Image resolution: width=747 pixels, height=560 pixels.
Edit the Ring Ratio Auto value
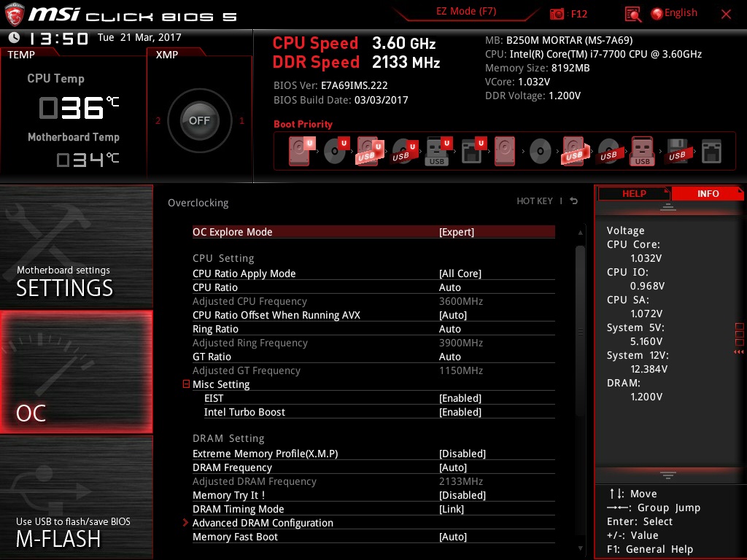449,329
